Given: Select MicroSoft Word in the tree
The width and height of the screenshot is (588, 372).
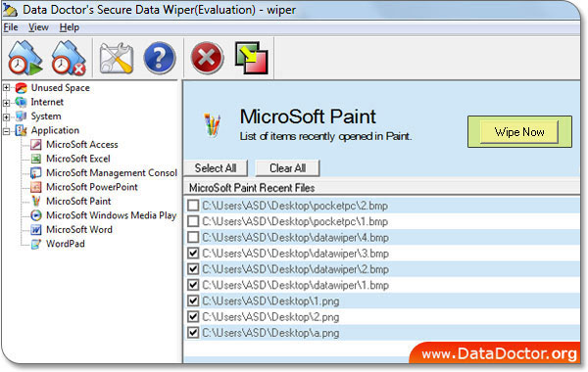Looking at the screenshot, I should 79,230.
